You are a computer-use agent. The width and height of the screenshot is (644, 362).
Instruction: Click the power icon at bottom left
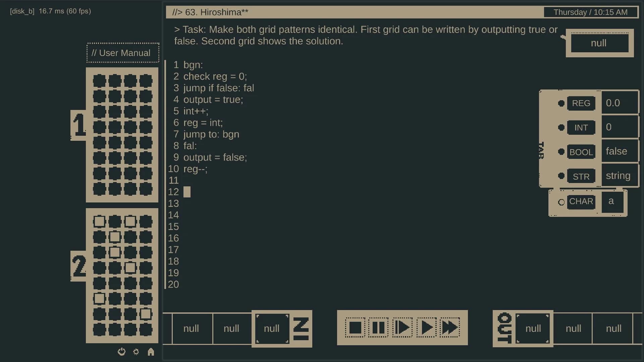pyautogui.click(x=121, y=352)
